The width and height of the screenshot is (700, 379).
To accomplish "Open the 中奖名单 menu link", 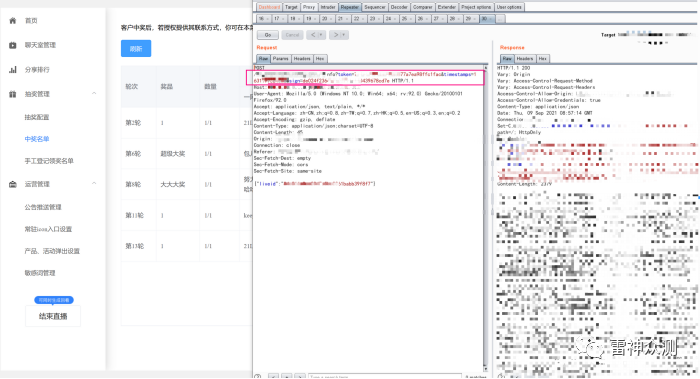I will 37,139.
